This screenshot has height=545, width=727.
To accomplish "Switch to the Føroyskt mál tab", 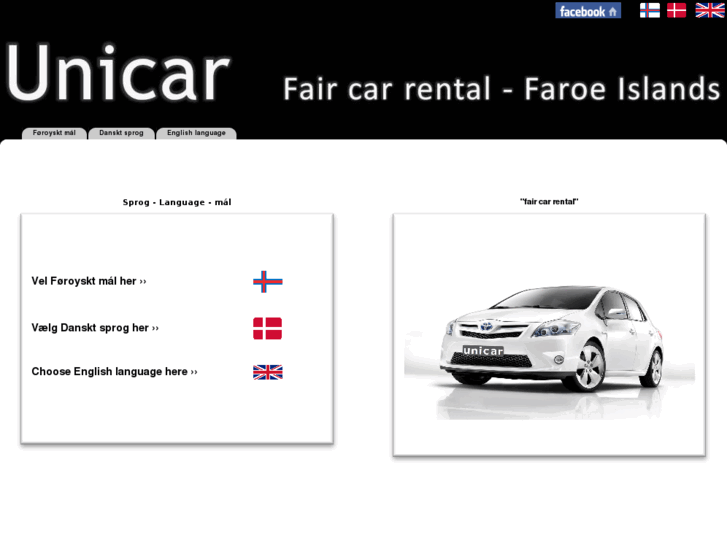I will coord(54,133).
